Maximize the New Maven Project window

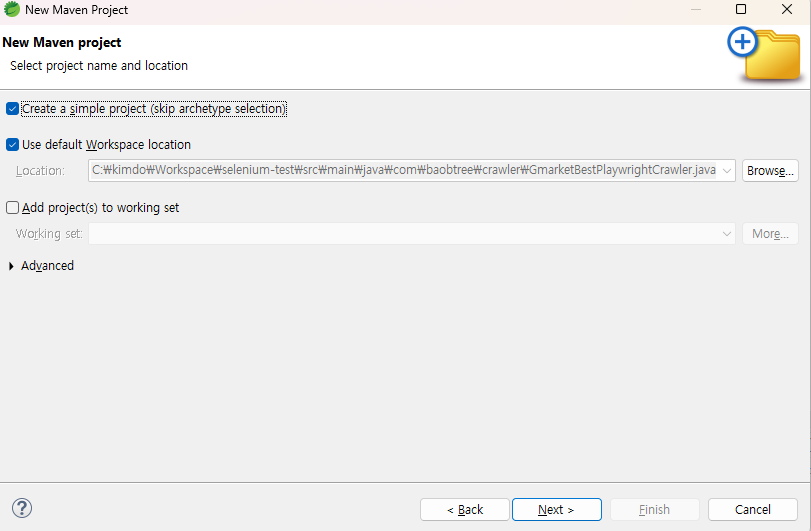click(741, 9)
